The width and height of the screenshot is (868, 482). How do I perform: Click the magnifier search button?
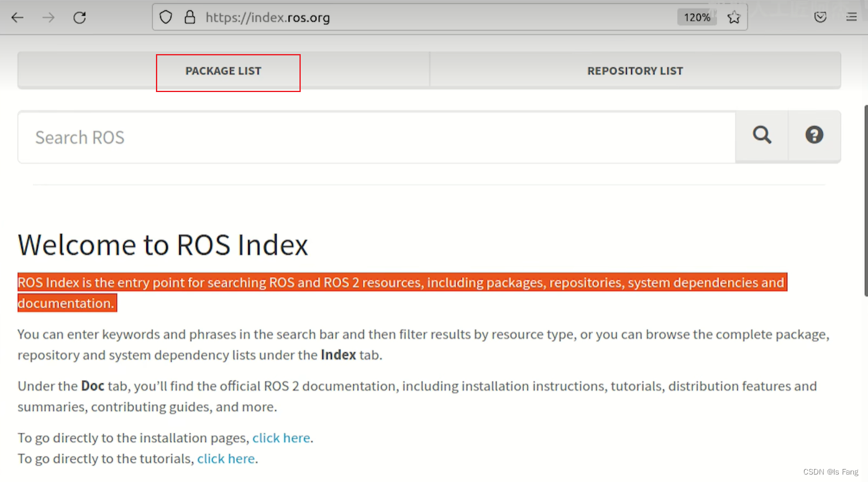tap(762, 137)
